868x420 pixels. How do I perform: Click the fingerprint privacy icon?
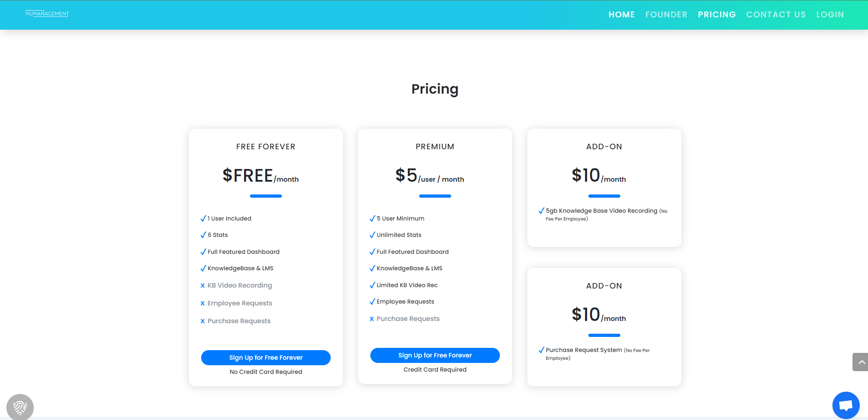(x=20, y=407)
